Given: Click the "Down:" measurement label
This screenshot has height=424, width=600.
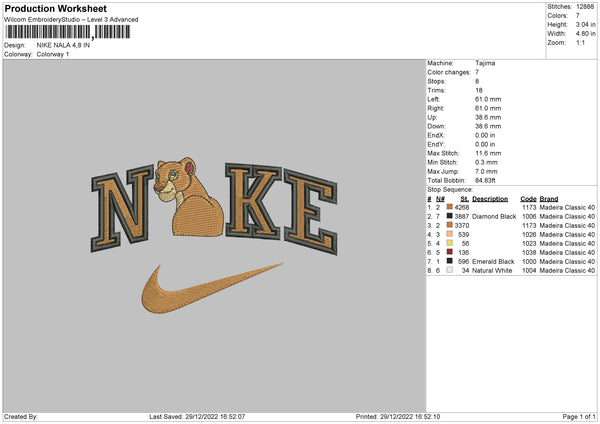Looking at the screenshot, I should coord(437,126).
